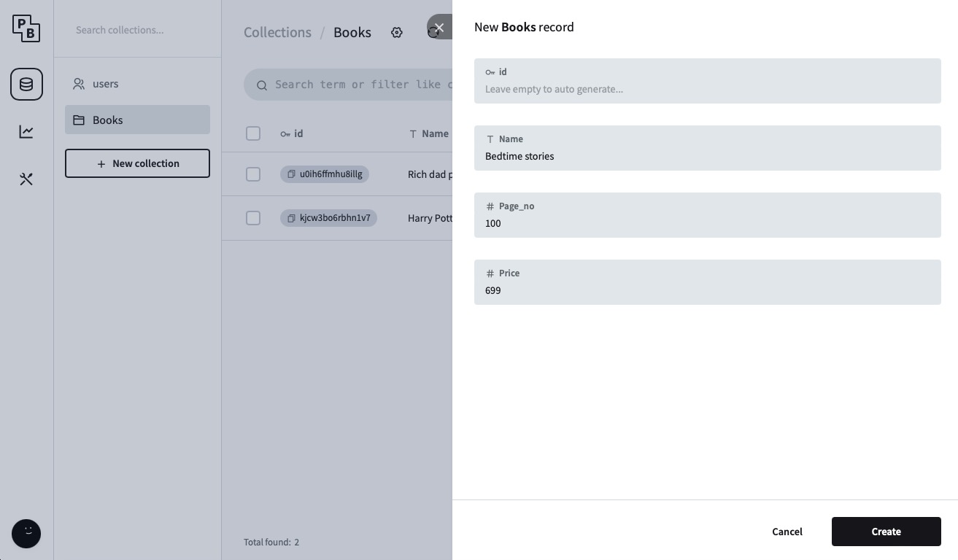Viewport: 958px width, 560px height.
Task: Click the key icon on the id field
Action: click(x=490, y=71)
